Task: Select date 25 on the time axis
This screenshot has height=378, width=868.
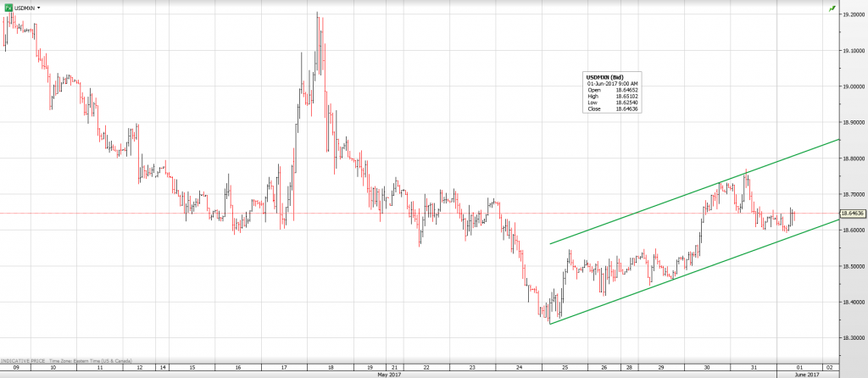Action: point(565,368)
